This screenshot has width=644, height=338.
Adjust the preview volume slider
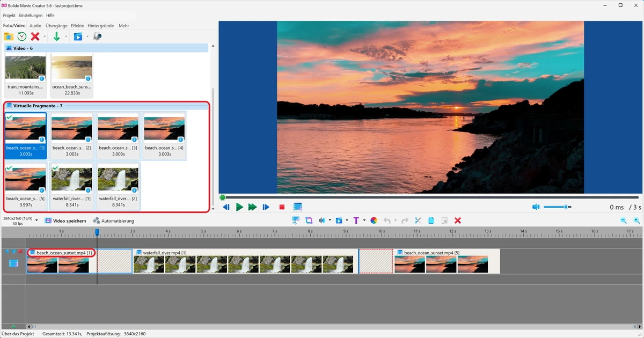pyautogui.click(x=557, y=207)
